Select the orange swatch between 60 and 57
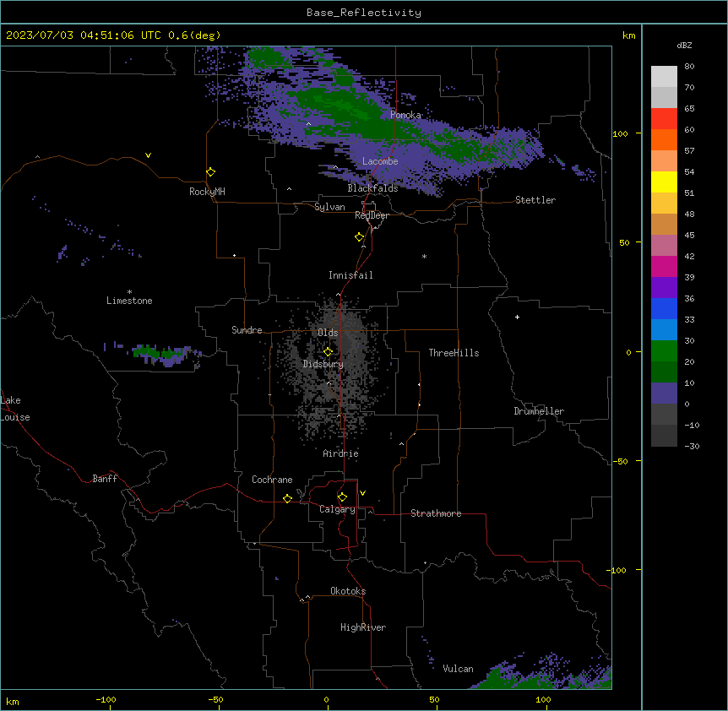The width and height of the screenshot is (728, 711). (664, 139)
